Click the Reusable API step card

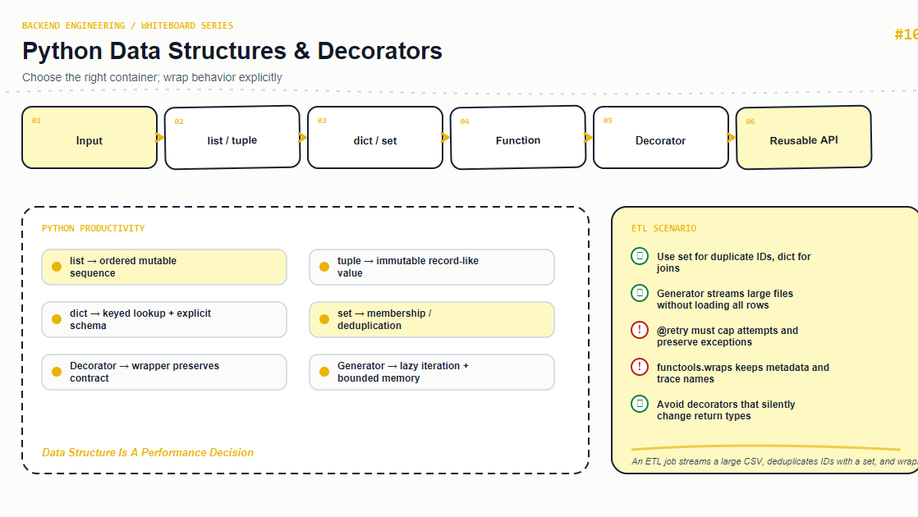coord(804,138)
